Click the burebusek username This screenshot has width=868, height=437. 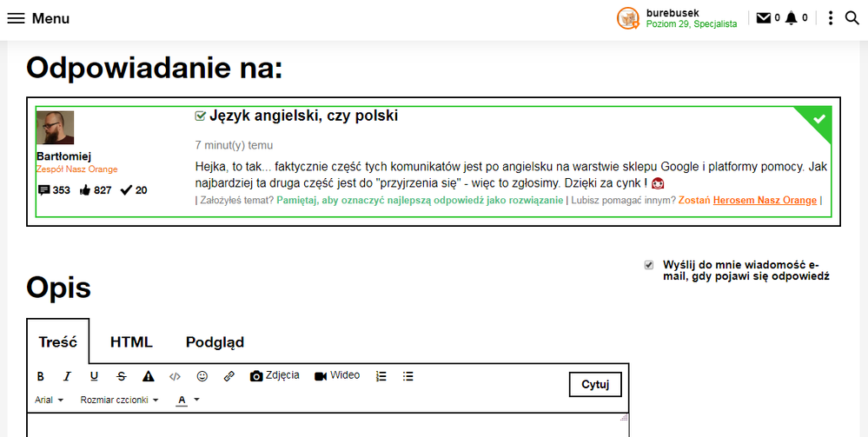click(673, 13)
